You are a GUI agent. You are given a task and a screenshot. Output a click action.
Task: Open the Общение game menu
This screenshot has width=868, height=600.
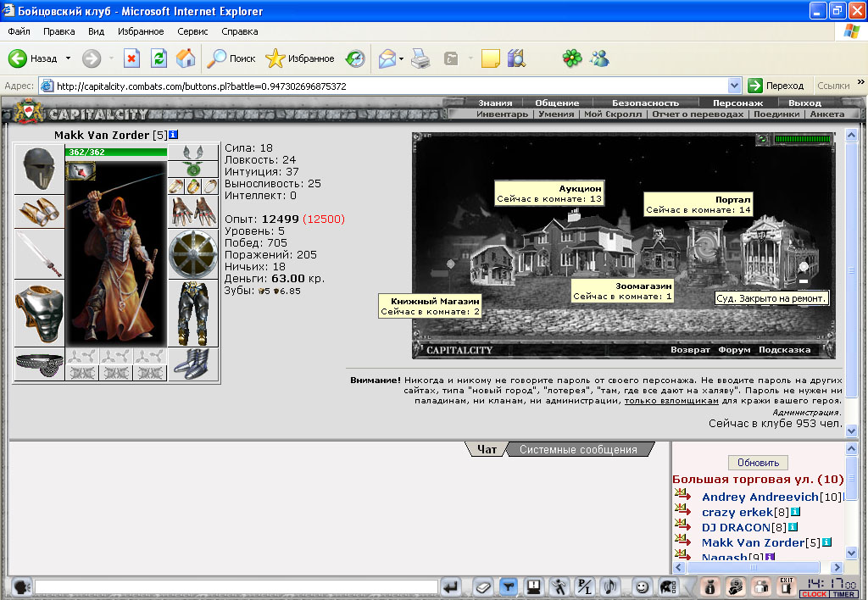557,103
